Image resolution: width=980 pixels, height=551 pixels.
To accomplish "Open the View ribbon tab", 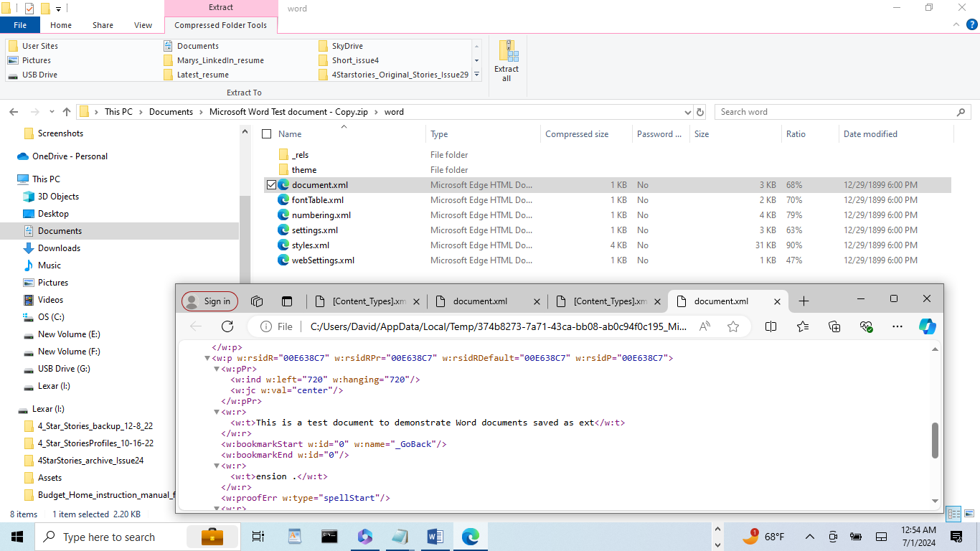I will [x=143, y=25].
